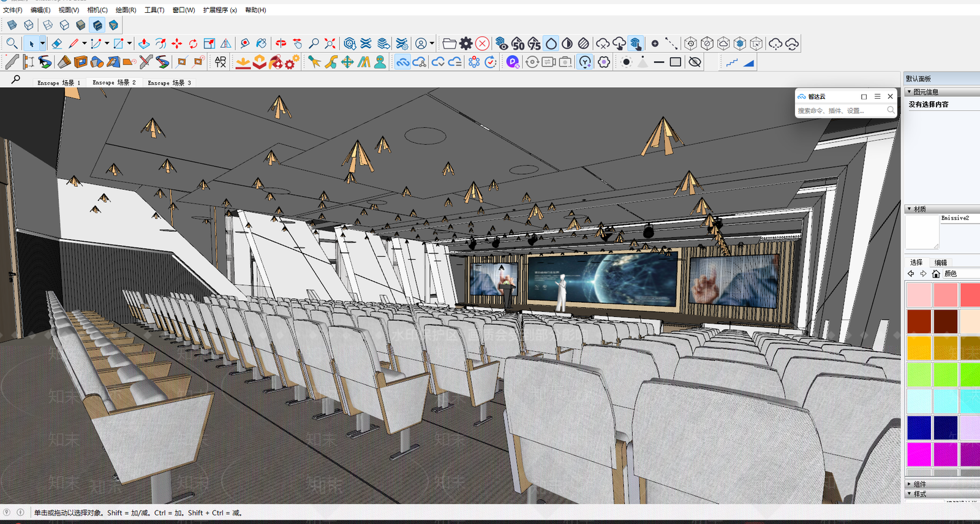Image resolution: width=980 pixels, height=524 pixels.
Task: Toggle the hidden-eye visibility icon
Action: (x=695, y=62)
